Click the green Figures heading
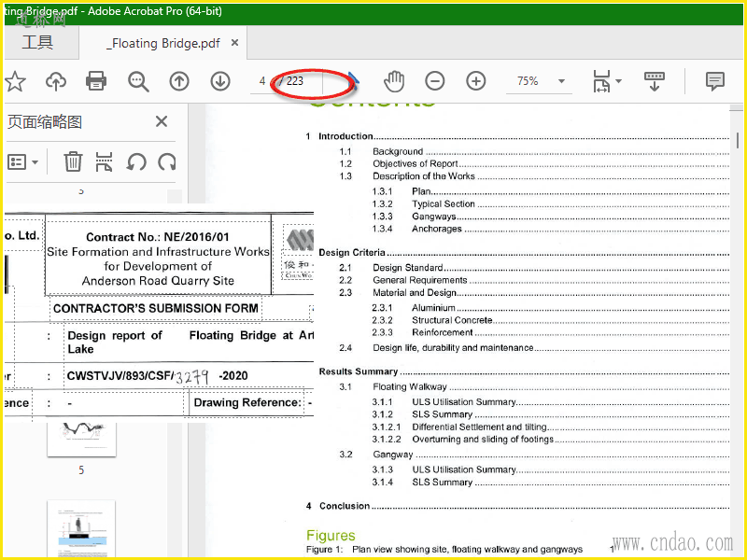This screenshot has width=747, height=560. [331, 535]
